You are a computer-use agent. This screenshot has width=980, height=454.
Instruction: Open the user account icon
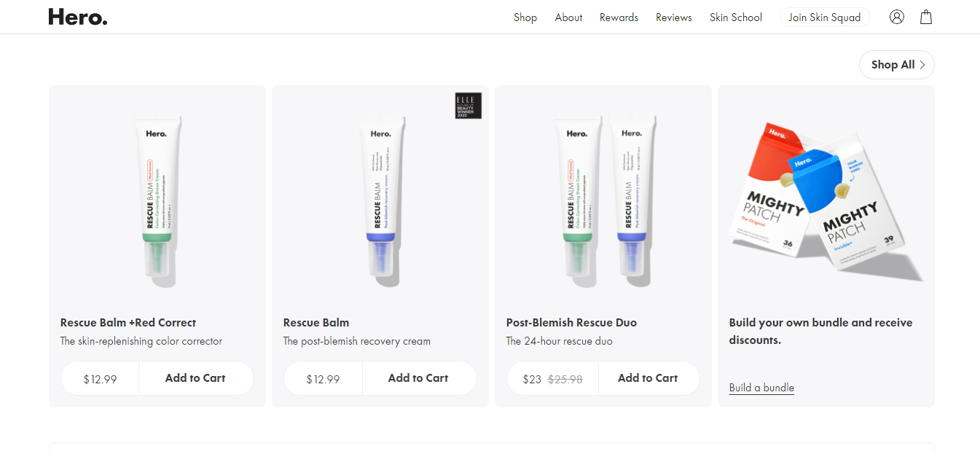(x=896, y=17)
